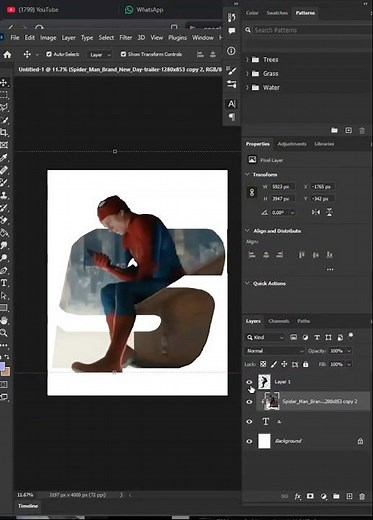
Task: Toggle Show Transform Controls checkbox
Action: tap(123, 54)
